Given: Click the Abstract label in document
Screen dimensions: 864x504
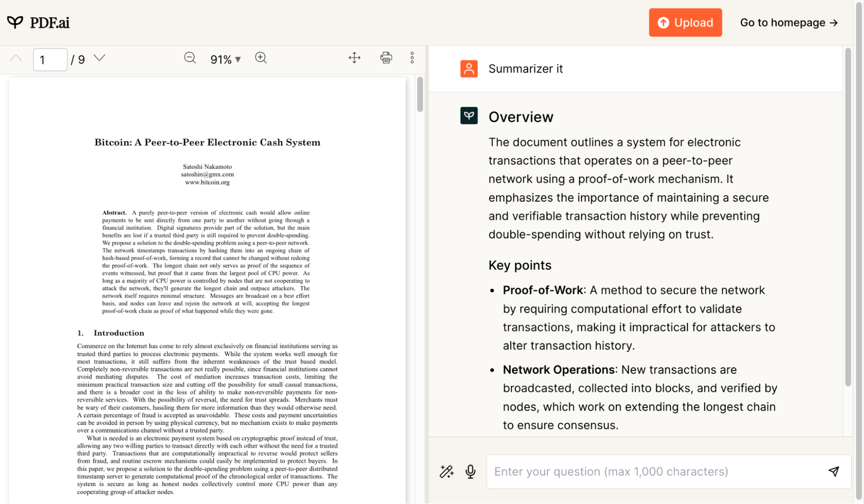Looking at the screenshot, I should (114, 213).
